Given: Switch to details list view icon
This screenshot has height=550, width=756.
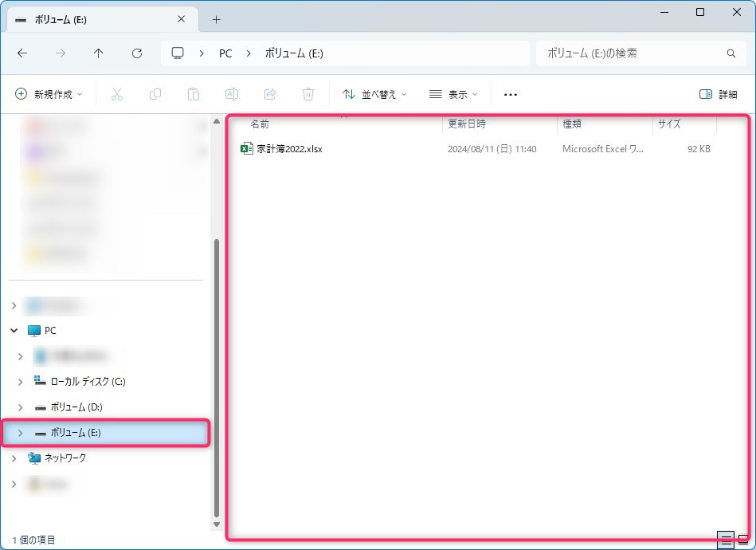Looking at the screenshot, I should coord(725,540).
